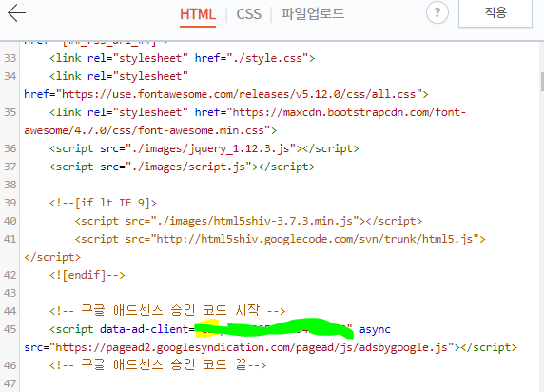Screen dimensions: 544x392
Task: Click the data-ad-client attribute text
Action: click(x=144, y=329)
